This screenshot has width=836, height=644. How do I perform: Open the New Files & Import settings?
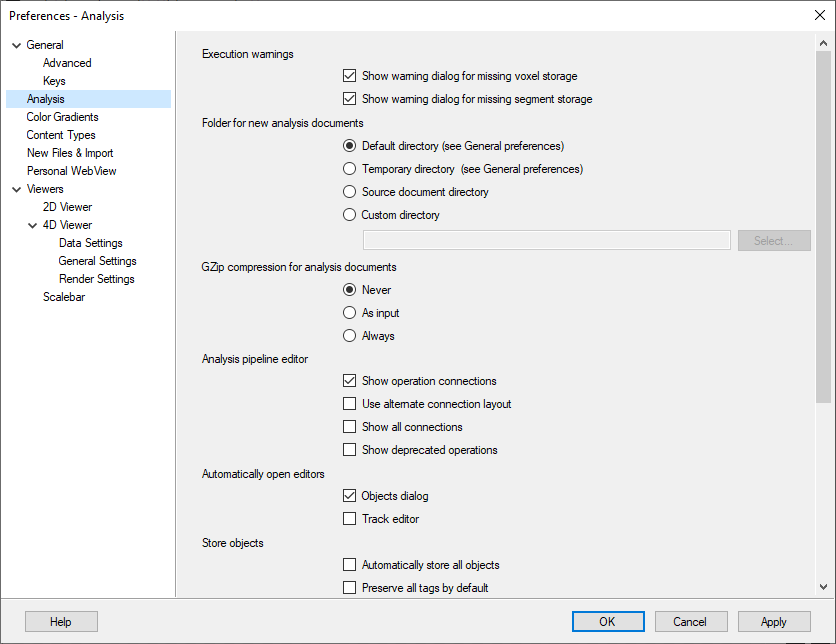(70, 152)
